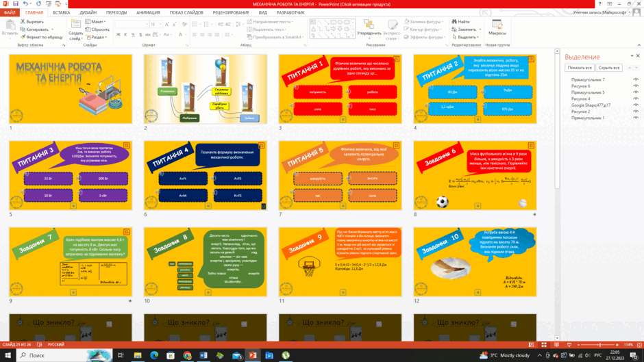Expand the shapes gallery More arrow
Image resolution: width=644 pixels, height=362 pixels.
352,36
